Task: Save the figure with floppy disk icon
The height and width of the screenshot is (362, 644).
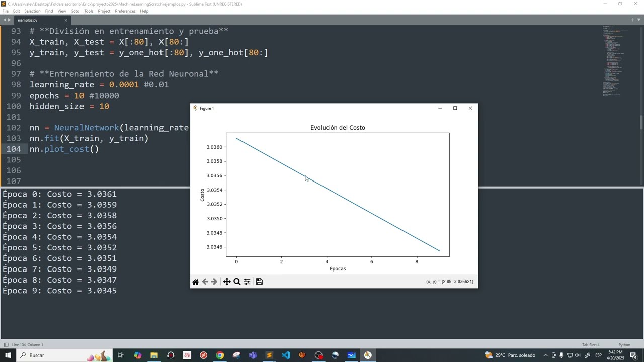Action: [x=259, y=282]
